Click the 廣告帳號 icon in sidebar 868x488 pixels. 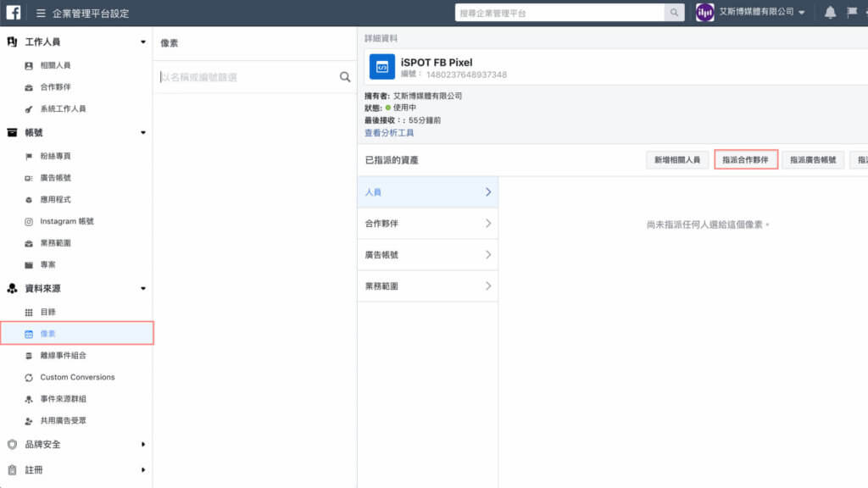click(29, 178)
